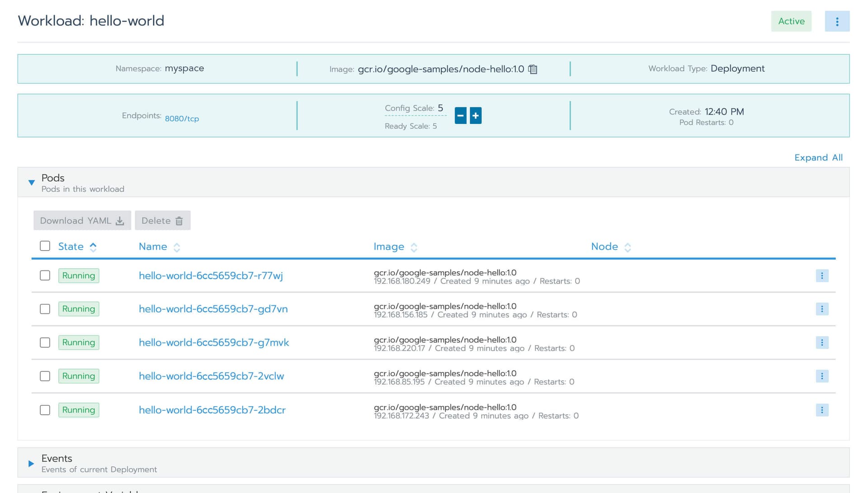Open actions menu for pod 2vclw
The width and height of the screenshot is (868, 493).
[x=822, y=376]
